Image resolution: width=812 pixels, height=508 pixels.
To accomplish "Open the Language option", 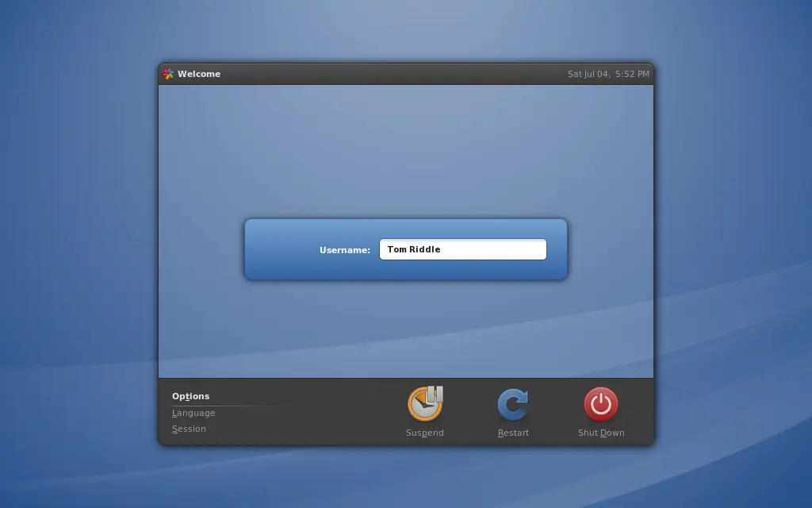I will coord(193,413).
